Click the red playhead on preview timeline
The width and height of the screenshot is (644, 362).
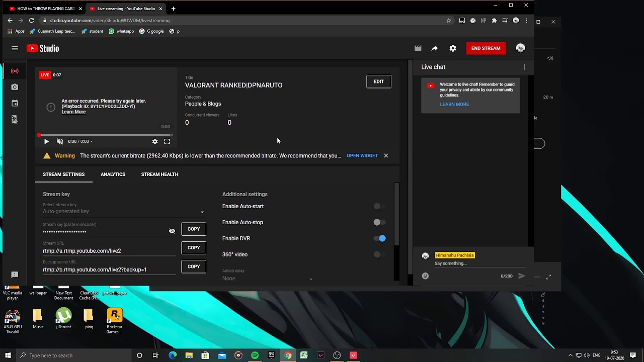coord(39,135)
